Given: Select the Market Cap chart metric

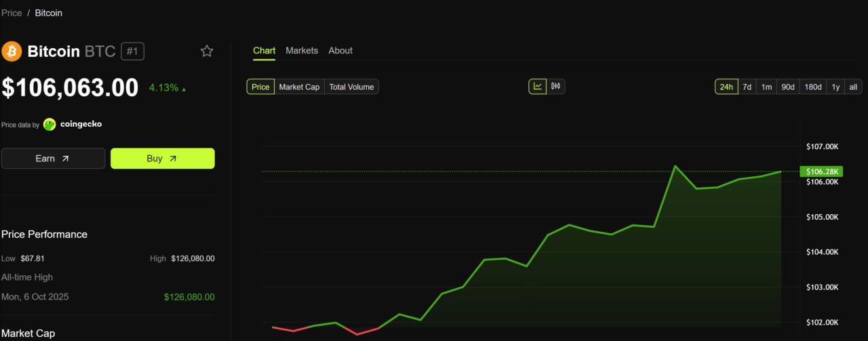Looking at the screenshot, I should click(x=299, y=87).
